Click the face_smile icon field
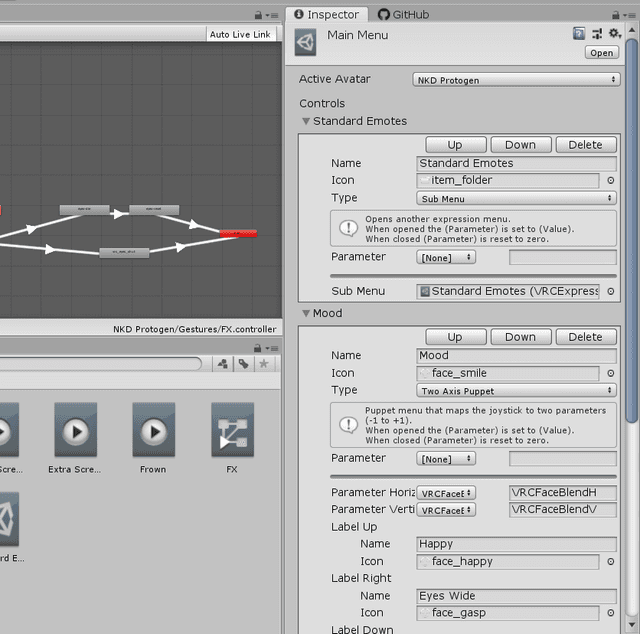Image resolution: width=640 pixels, height=634 pixels. (x=507, y=373)
